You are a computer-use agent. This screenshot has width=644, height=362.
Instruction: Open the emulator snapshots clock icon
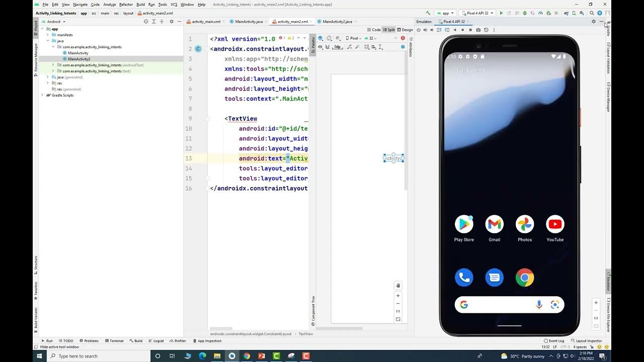pyautogui.click(x=486, y=30)
